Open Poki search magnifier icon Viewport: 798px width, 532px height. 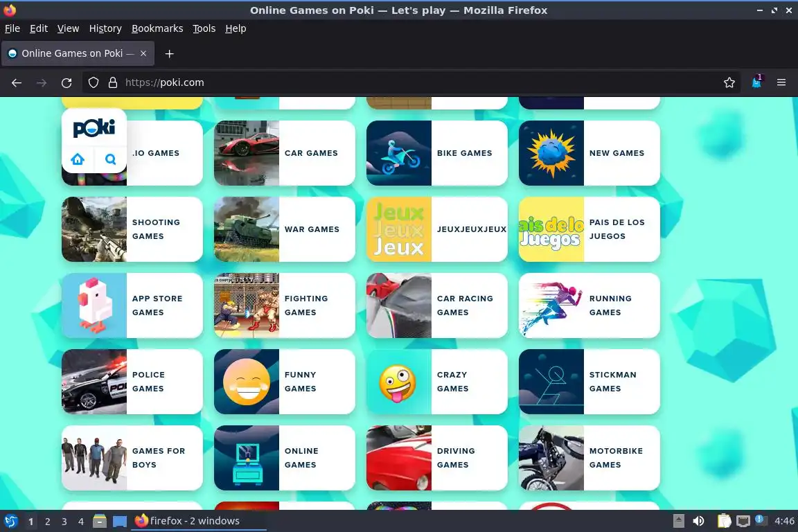pos(110,159)
